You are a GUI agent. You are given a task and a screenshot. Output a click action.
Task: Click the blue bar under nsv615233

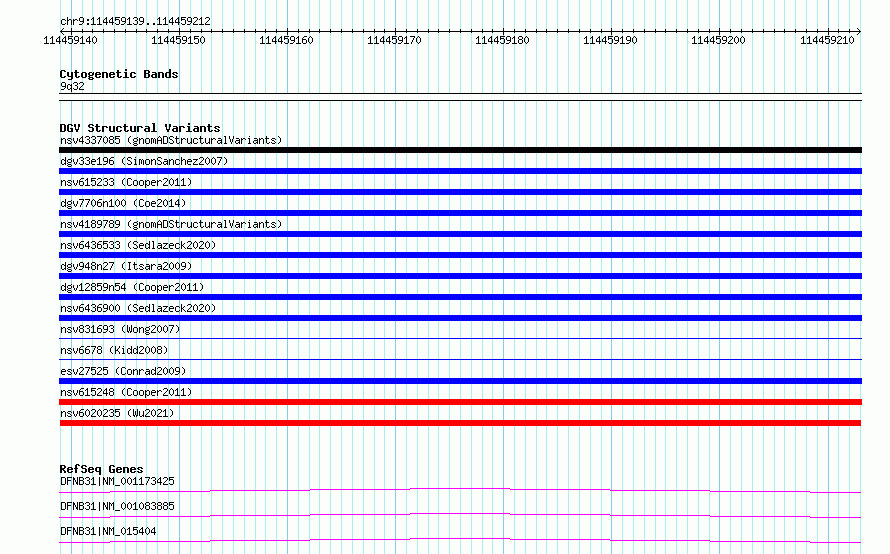coord(460,192)
